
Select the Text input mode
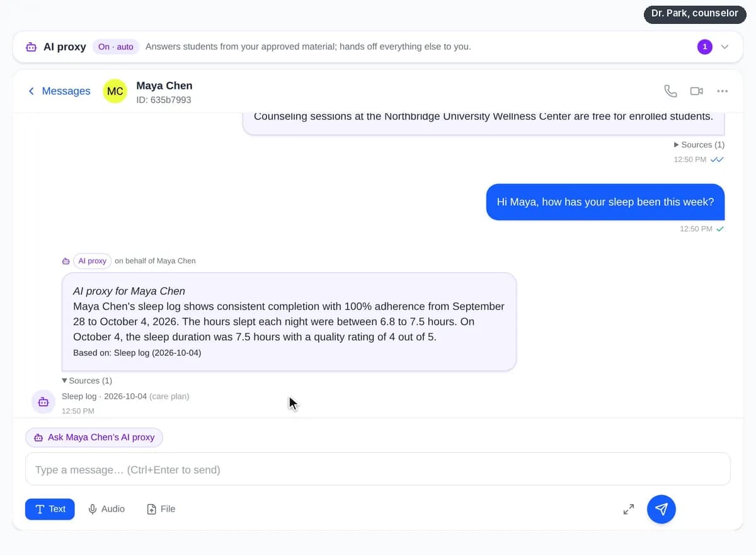pos(50,509)
